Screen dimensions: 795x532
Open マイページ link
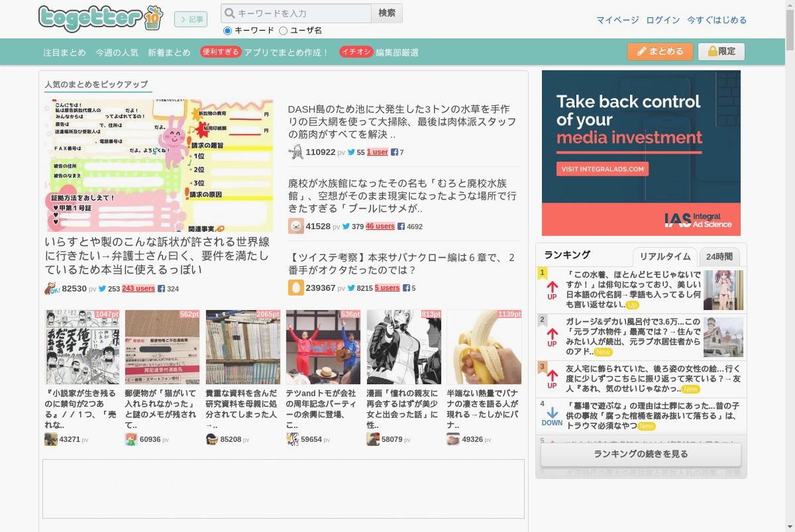[x=617, y=20]
